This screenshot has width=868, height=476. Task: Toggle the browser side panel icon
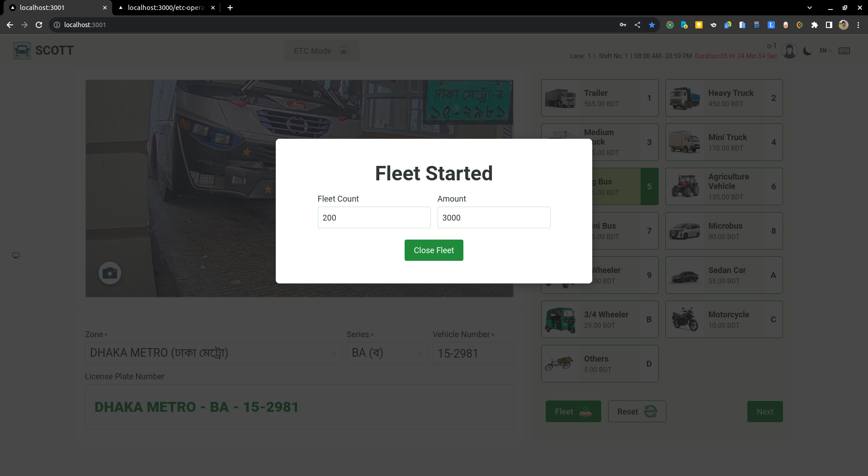[x=829, y=25]
